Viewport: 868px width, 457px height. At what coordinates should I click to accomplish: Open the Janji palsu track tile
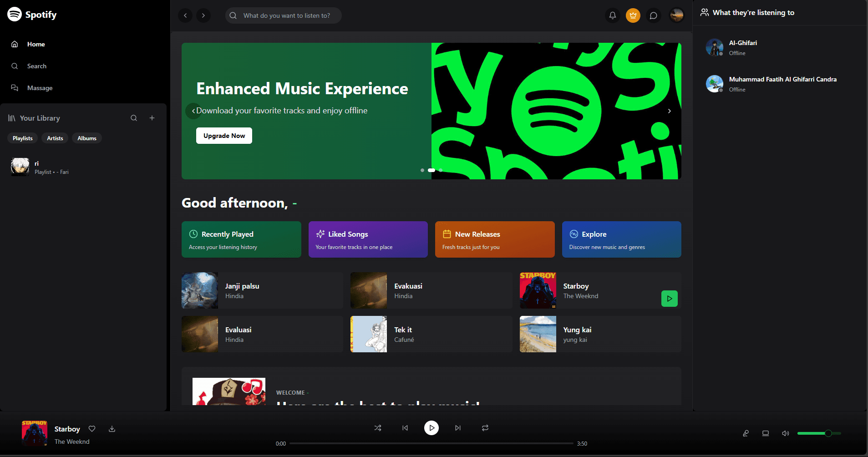262,290
